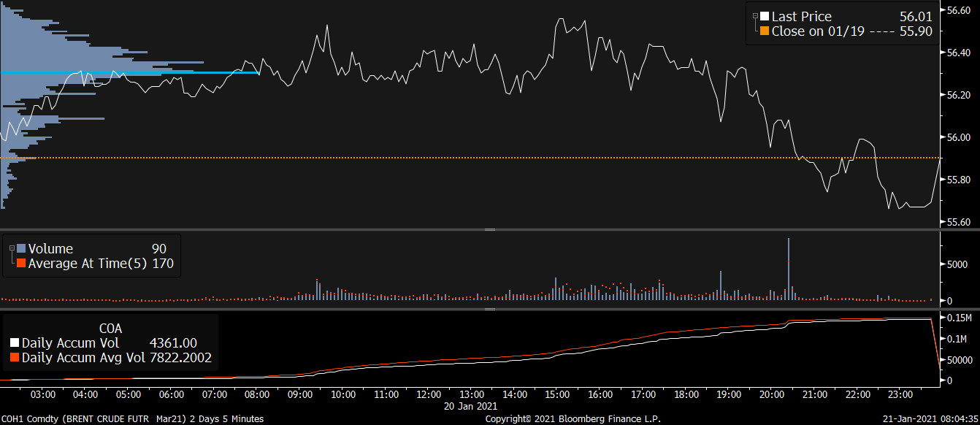Grab the divider between volume and accumulation panels
This screenshot has height=425, width=980.
point(490,309)
